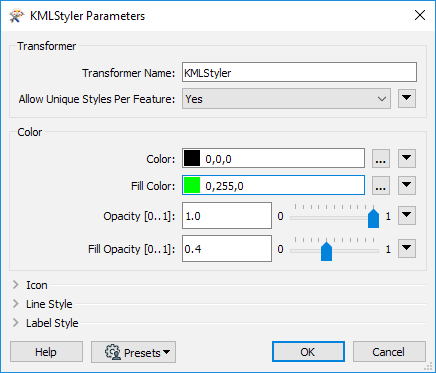Click the Fill Opacity slider handle

(x=326, y=251)
